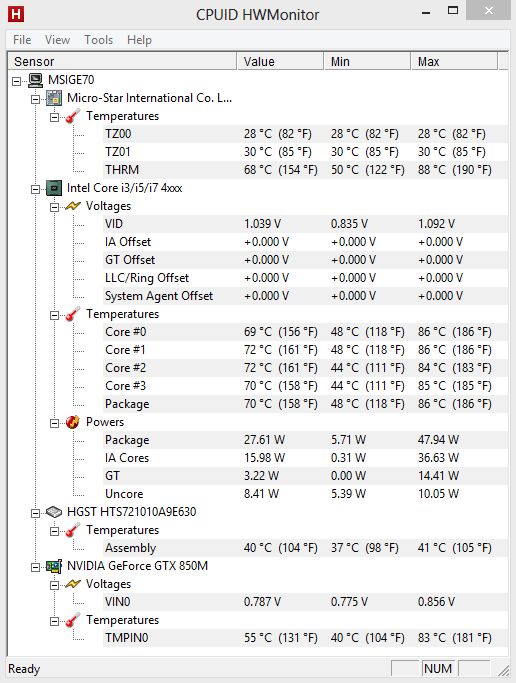Viewport: 516px width, 683px height.
Task: Click the HWMonitor red H logo
Action: 16,14
